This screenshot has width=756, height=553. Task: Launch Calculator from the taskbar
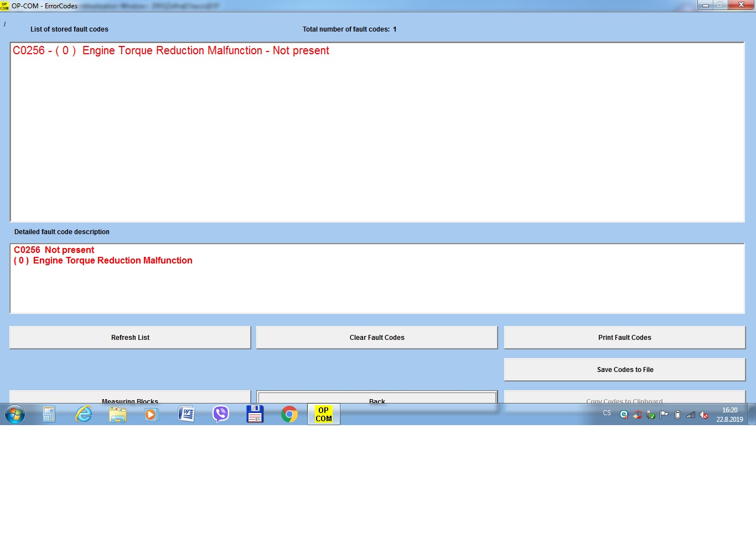coord(49,414)
